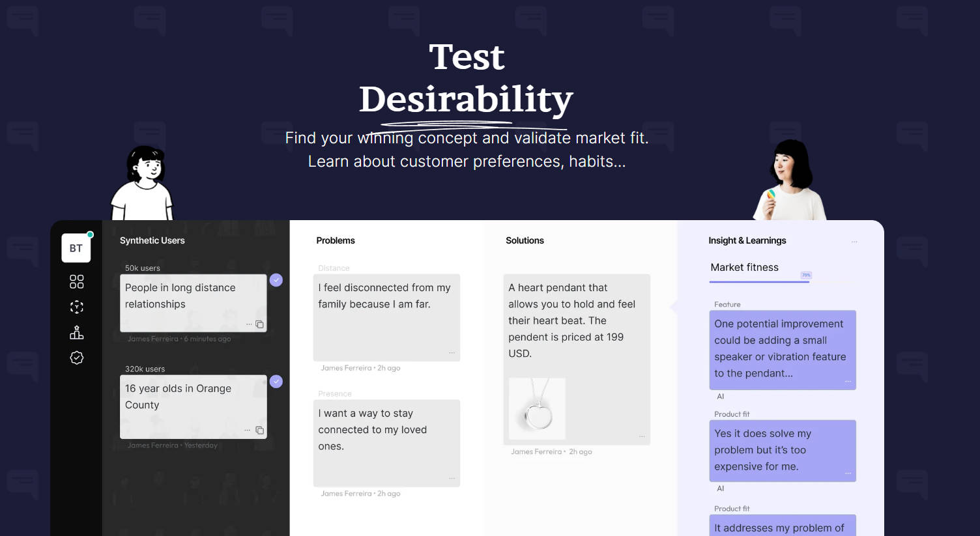
Task: Open the 'too expensive for me' insight card
Action: tap(782, 450)
